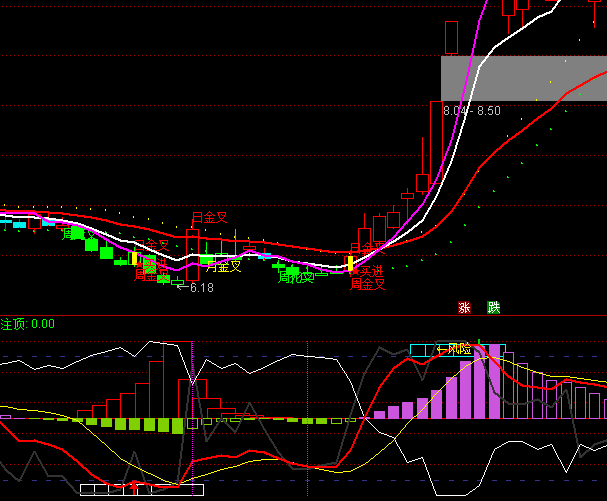Screen dimensions: 607x501
Task: Click the tall red candlestick below 月金叉
Action: [193, 254]
